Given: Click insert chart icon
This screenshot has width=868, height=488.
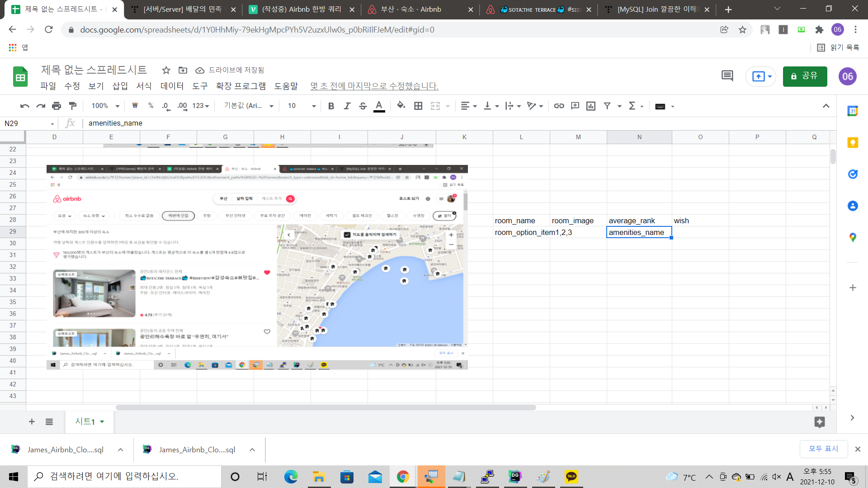Looking at the screenshot, I should coord(590,106).
